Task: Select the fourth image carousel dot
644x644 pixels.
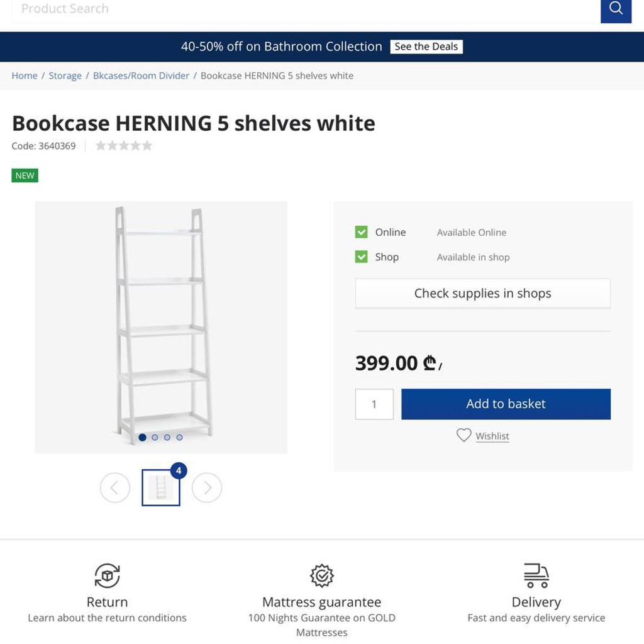Action: (179, 438)
